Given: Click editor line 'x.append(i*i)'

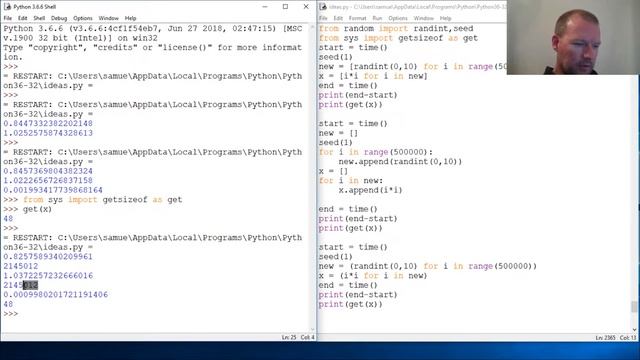Looking at the screenshot, I should [371, 190].
